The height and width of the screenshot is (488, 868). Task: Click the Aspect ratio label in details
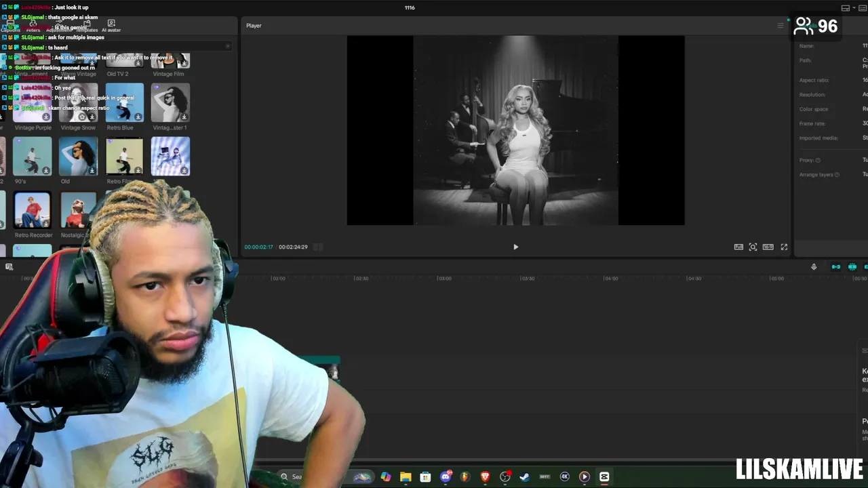coord(814,80)
